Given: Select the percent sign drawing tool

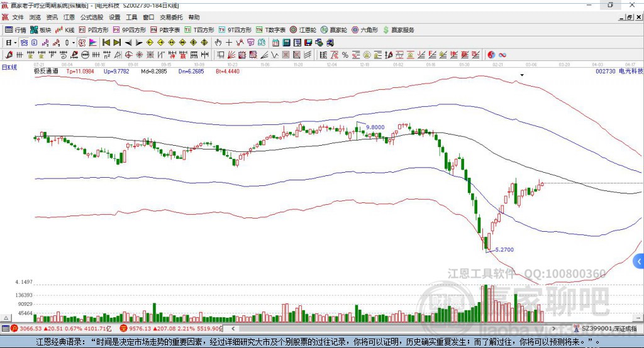Looking at the screenshot, I should tap(345, 55).
